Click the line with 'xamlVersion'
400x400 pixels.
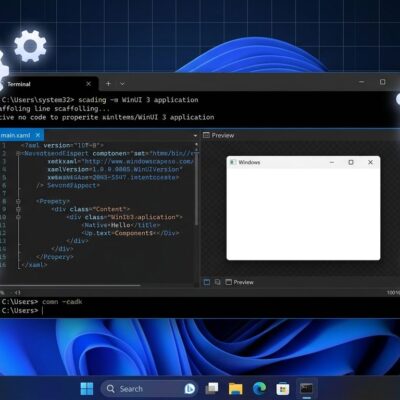(115, 169)
